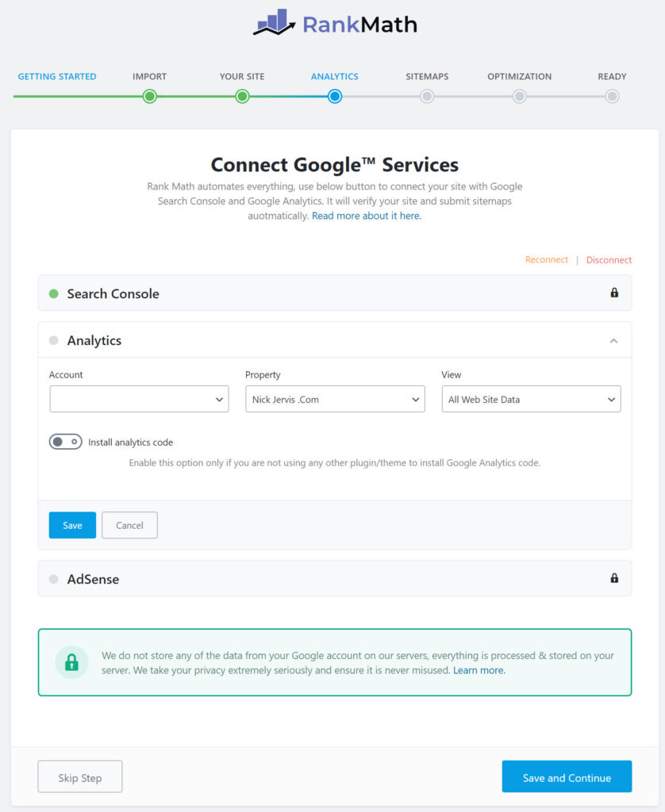Open the Account dropdown
This screenshot has width=665, height=812.
[x=139, y=399]
